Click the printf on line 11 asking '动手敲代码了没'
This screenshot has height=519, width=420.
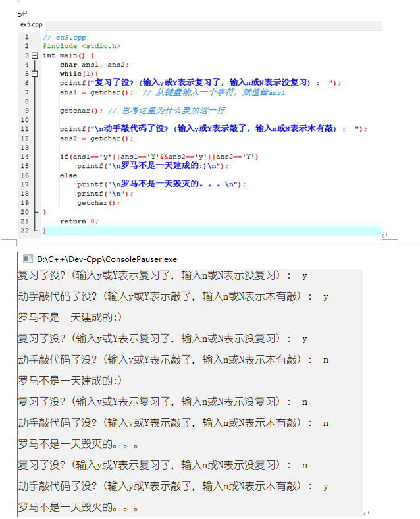pos(214,128)
